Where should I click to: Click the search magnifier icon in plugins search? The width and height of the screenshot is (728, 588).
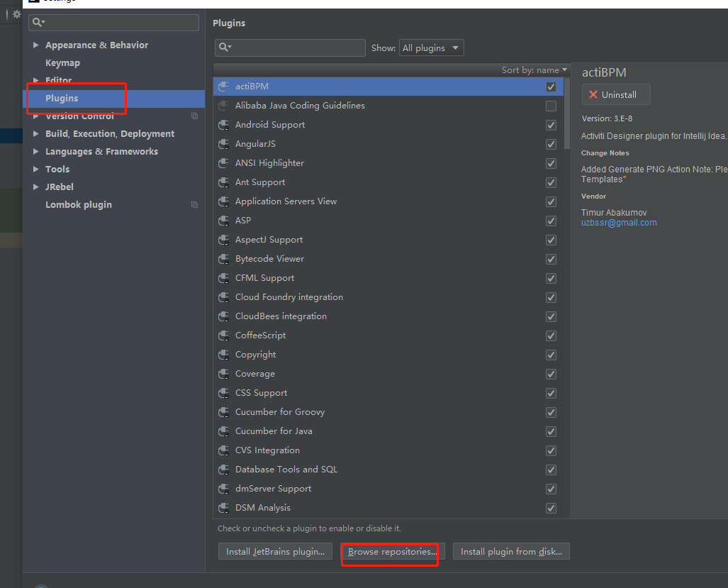225,48
